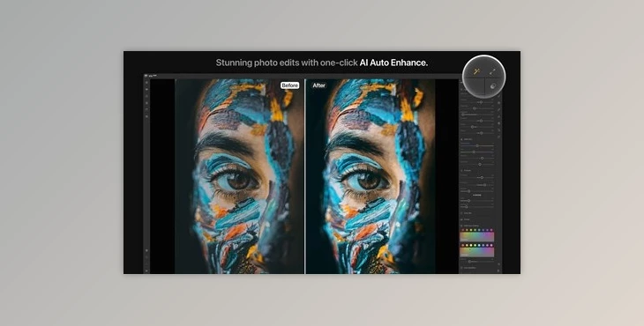Click the round grey icon in the magnified circle
The image size is (644, 326).
[493, 86]
